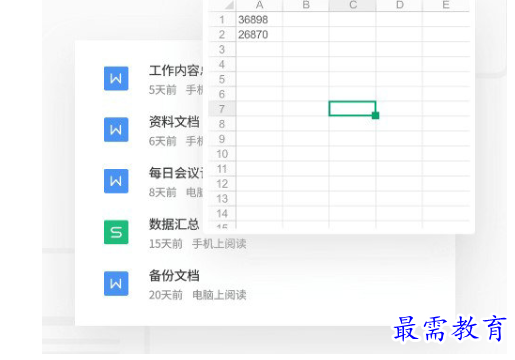Select column A header
Screen dimensions: 515x360
259,5
